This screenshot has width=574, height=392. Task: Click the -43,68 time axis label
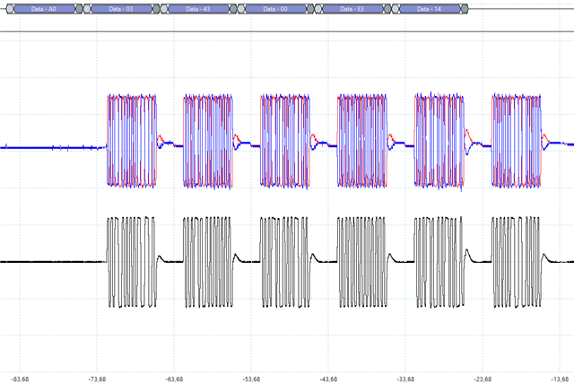click(x=328, y=379)
